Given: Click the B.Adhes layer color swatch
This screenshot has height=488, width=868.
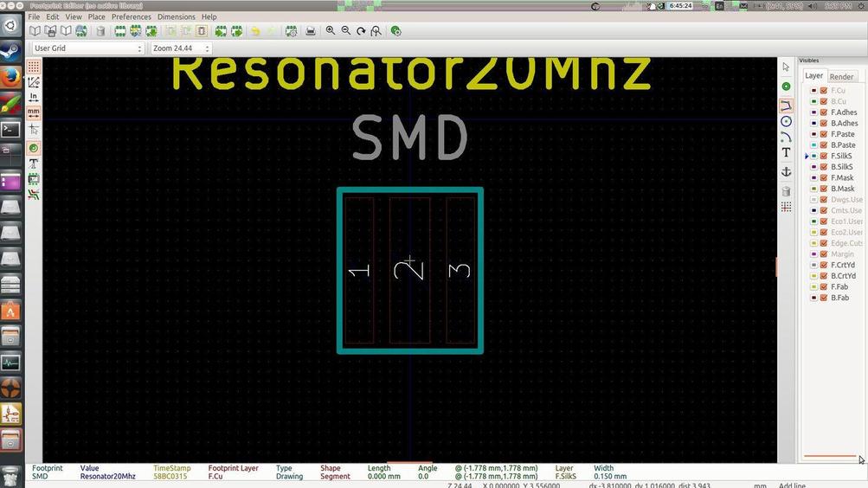Looking at the screenshot, I should click(x=813, y=124).
